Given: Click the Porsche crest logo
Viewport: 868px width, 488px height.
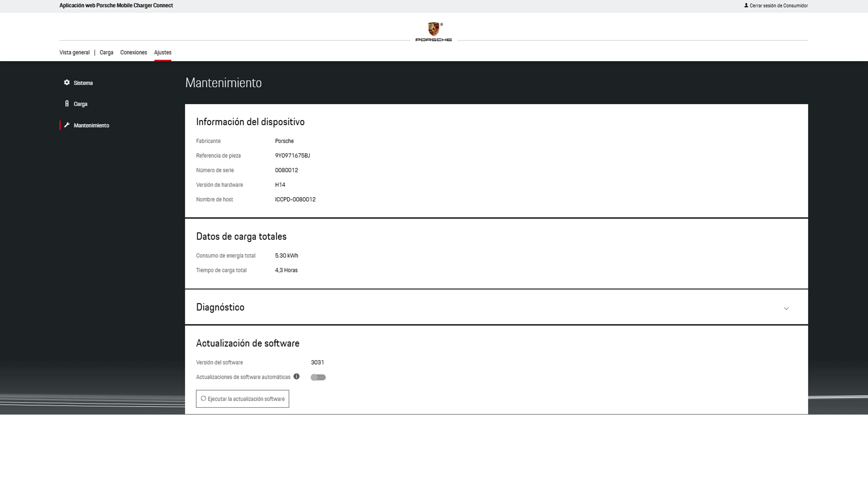Looking at the screenshot, I should tap(434, 29).
